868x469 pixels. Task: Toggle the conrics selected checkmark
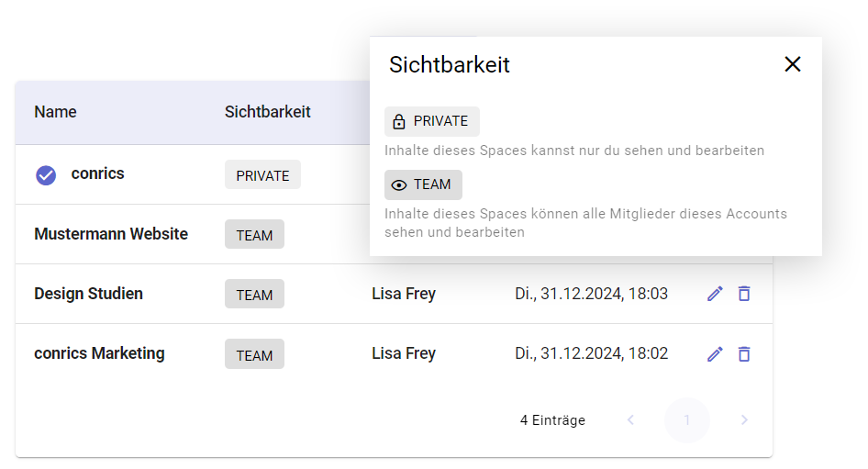(x=46, y=174)
